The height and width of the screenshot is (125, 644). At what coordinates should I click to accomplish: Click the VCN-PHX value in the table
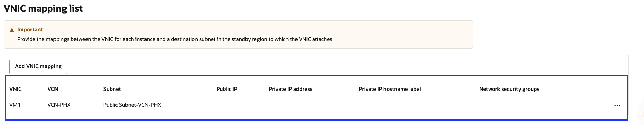[x=59, y=105]
